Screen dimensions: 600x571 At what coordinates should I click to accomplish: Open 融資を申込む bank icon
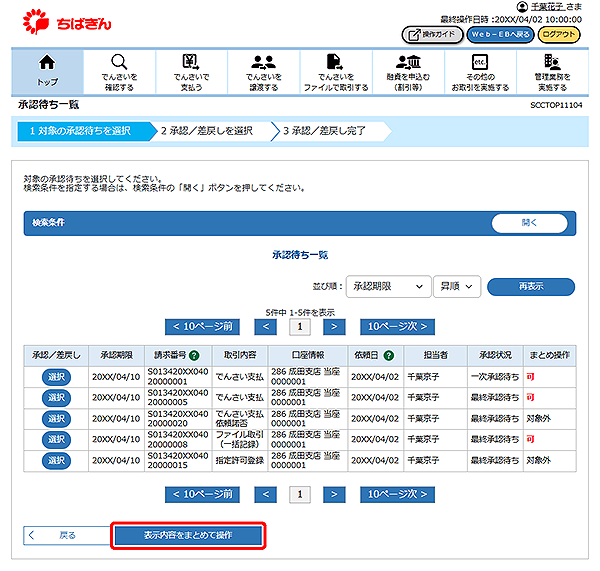pos(408,62)
